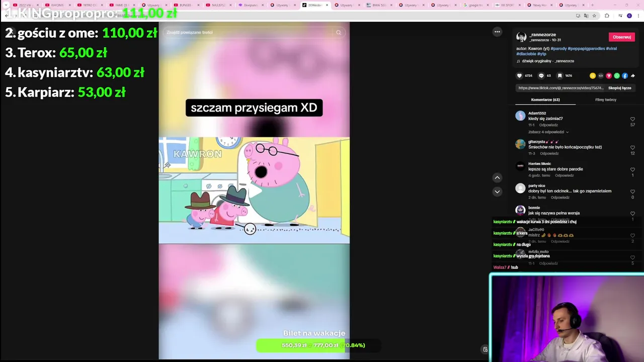The height and width of the screenshot is (362, 644).
Task: Save video with the bookmark icon
Action: pyautogui.click(x=559, y=76)
